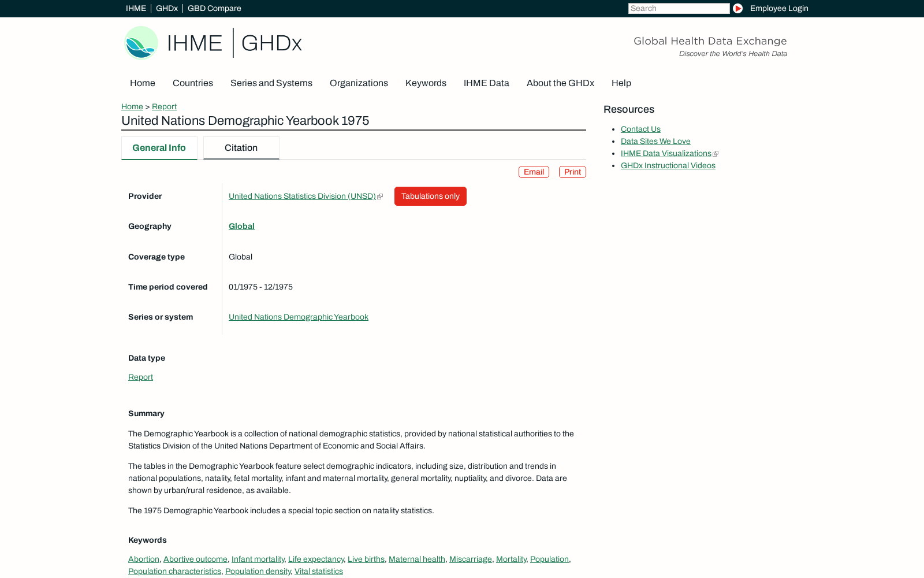This screenshot has height=578, width=924.
Task: Open Organizations menu item
Action: (x=359, y=83)
